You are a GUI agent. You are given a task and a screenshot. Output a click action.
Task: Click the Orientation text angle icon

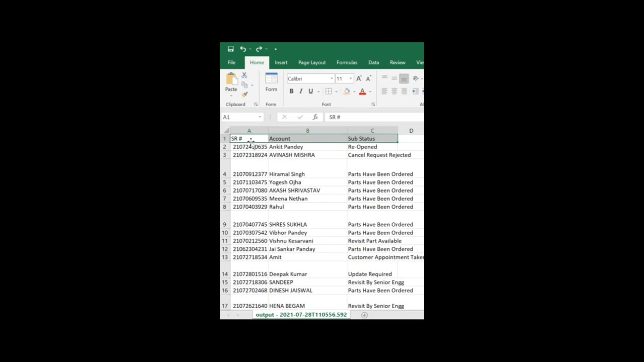[x=416, y=78]
